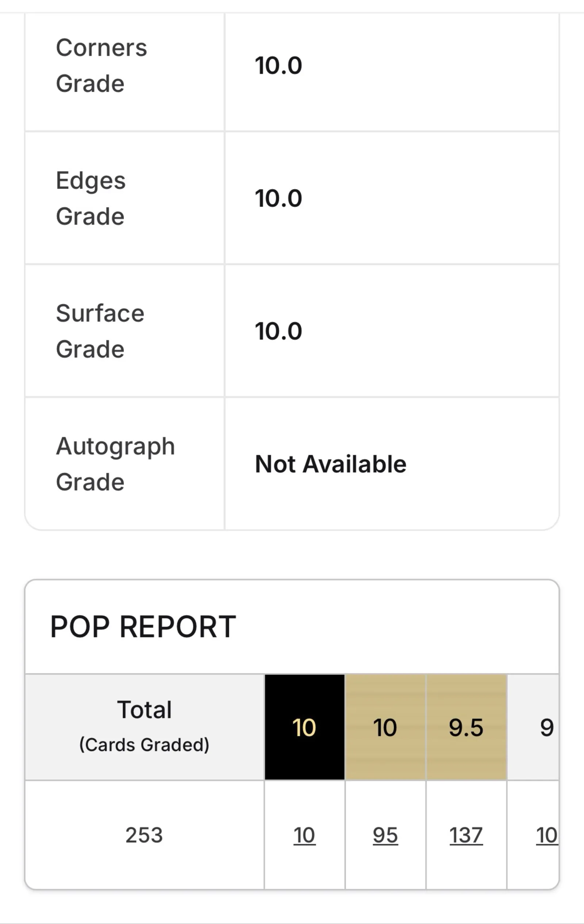The image size is (584, 924).
Task: Click the Surface Grade label
Action: coord(100,331)
